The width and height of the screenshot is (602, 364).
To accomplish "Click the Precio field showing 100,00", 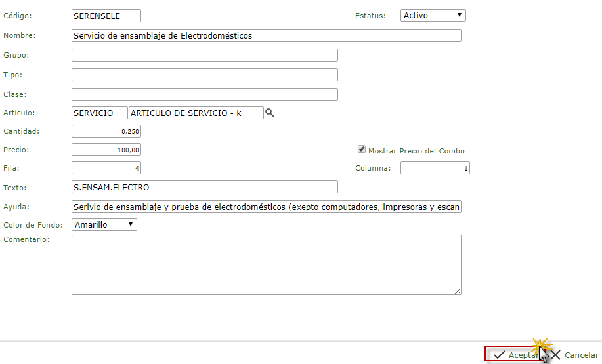I will (106, 150).
